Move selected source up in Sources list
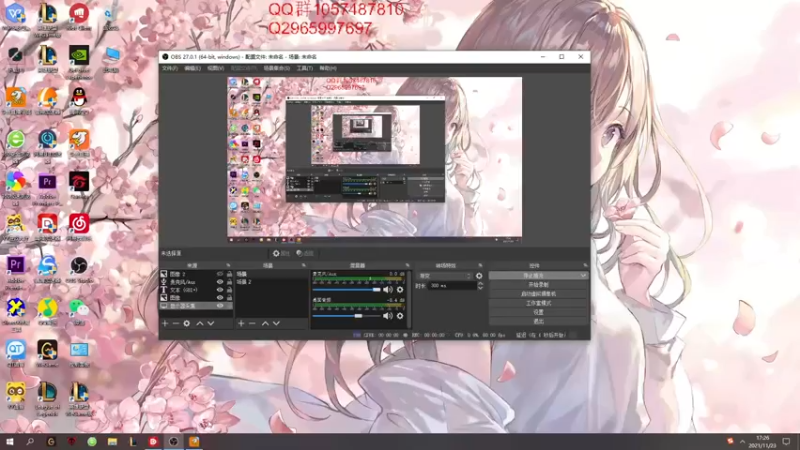 coord(200,323)
